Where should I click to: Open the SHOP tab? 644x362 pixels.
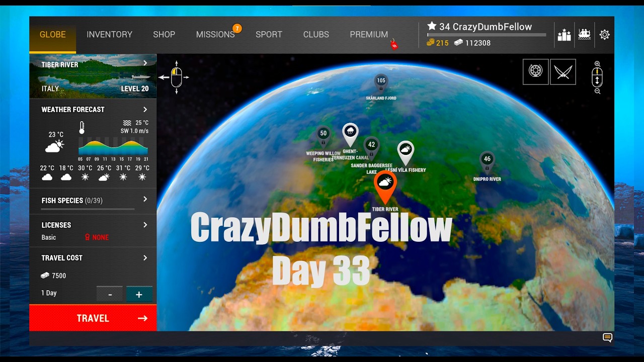coord(164,35)
